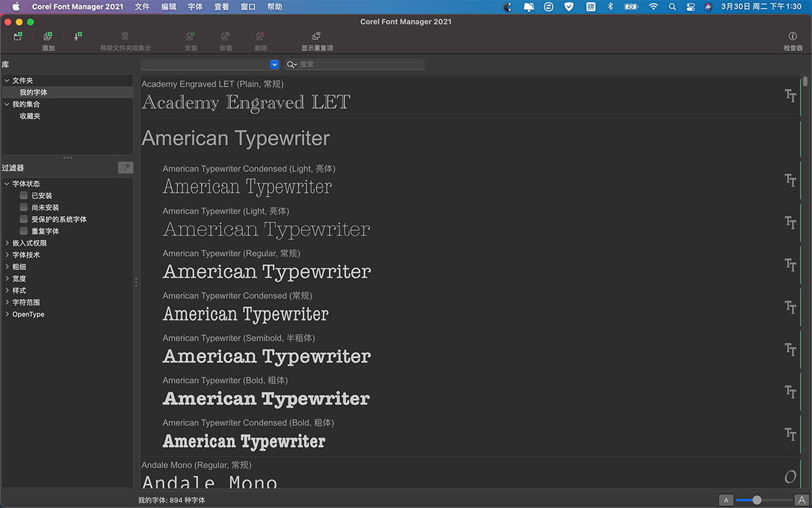Collapse the 文件夹 tree node
The width and height of the screenshot is (812, 508).
(x=7, y=81)
